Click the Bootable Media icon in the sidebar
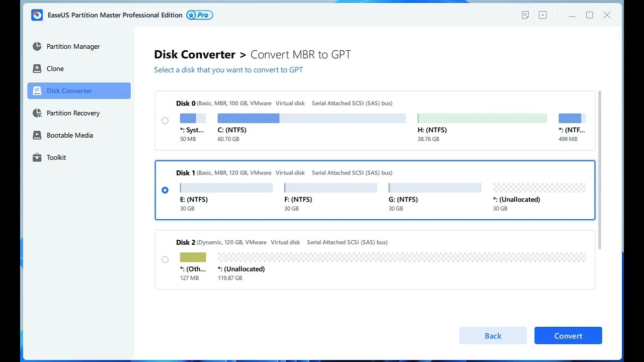644x362 pixels. coord(37,135)
